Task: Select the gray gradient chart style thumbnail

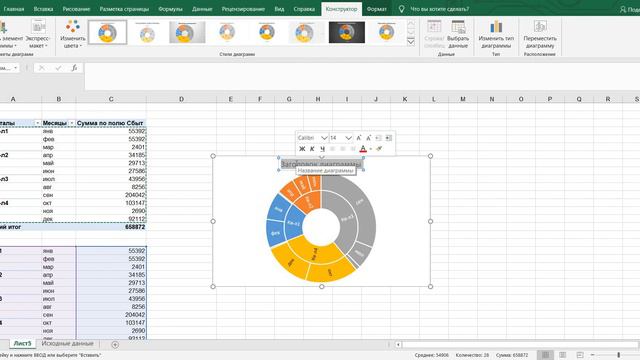Action: click(187, 32)
